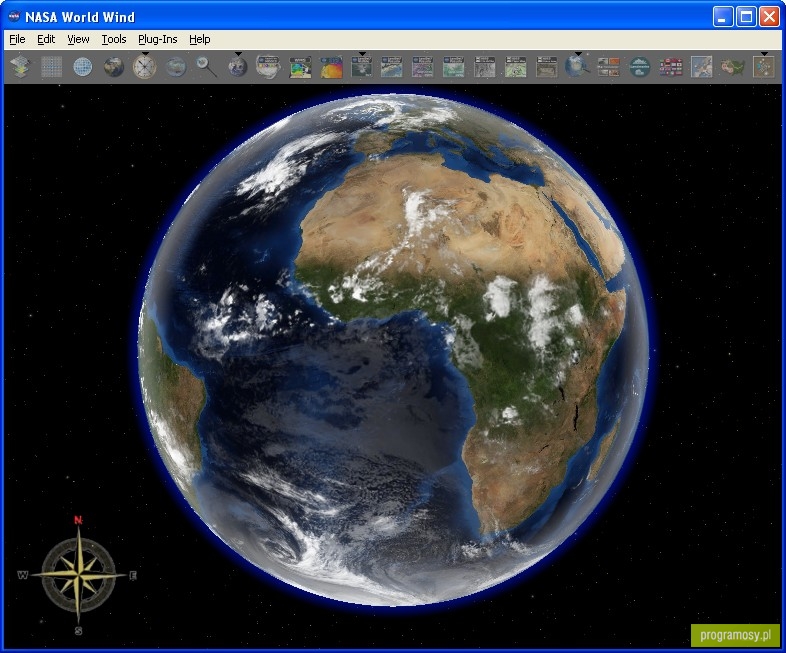Select the grayscale USGS ortho imagery icon
The height and width of the screenshot is (653, 786).
click(485, 67)
